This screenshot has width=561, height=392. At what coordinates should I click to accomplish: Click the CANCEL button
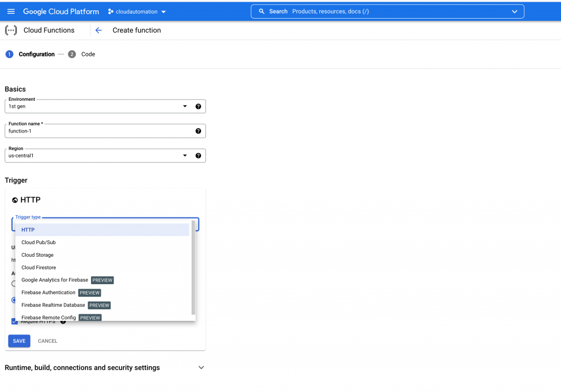point(48,341)
